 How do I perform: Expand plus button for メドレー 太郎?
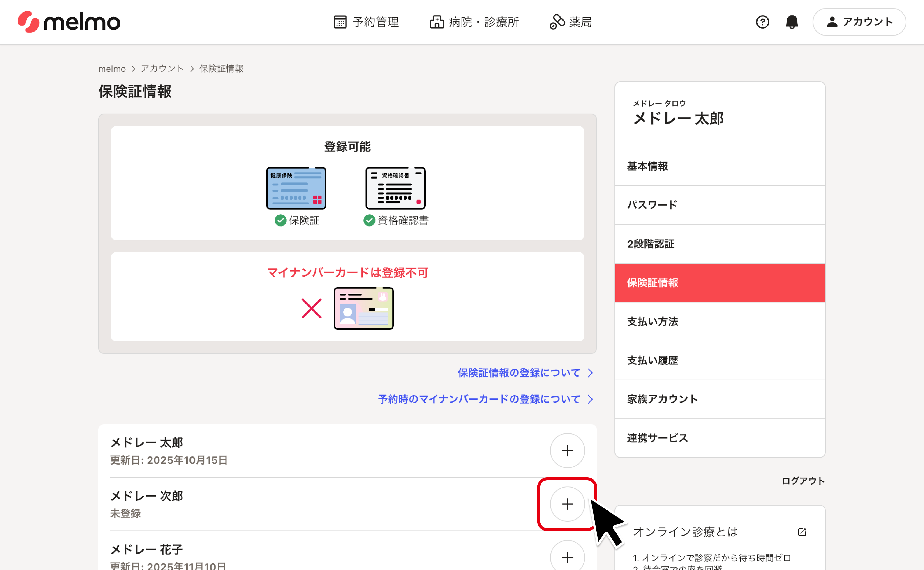pos(567,451)
